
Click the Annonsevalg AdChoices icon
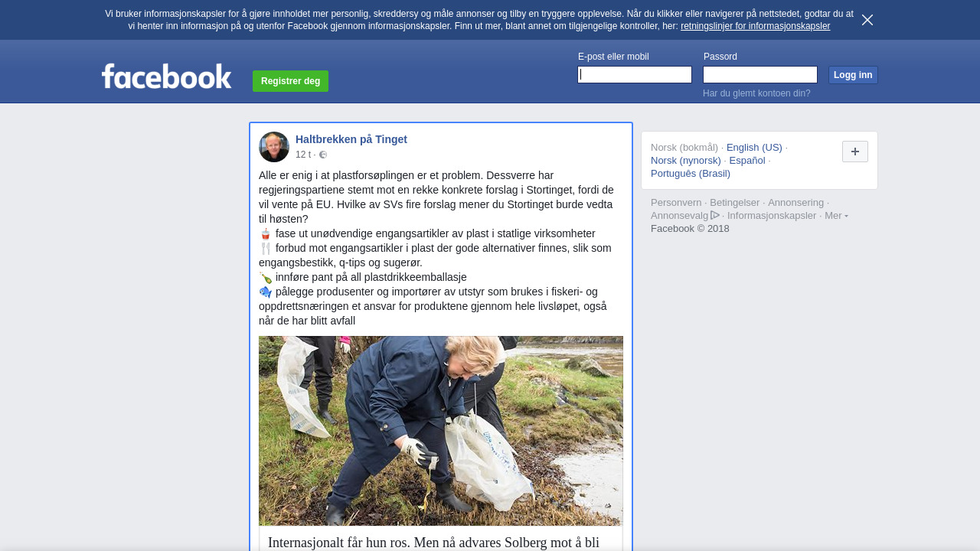pos(715,215)
